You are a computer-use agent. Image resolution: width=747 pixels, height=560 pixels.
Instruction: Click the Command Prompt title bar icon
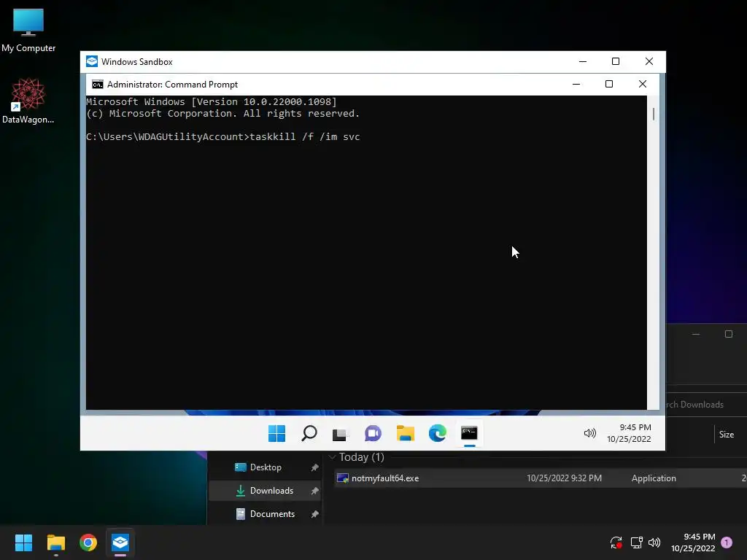coord(98,85)
